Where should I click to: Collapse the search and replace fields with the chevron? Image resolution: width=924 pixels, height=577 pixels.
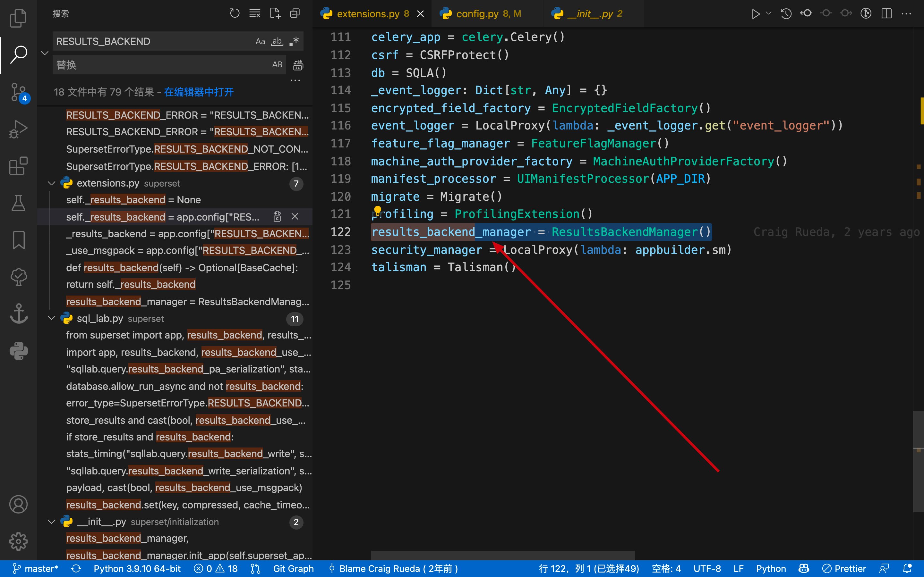[44, 53]
